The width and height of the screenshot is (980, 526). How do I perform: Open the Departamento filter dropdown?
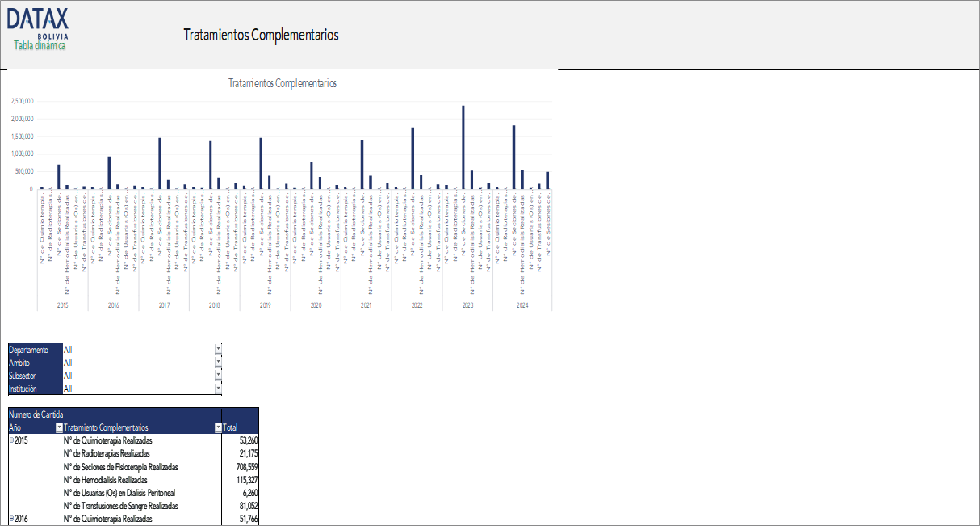(218, 350)
